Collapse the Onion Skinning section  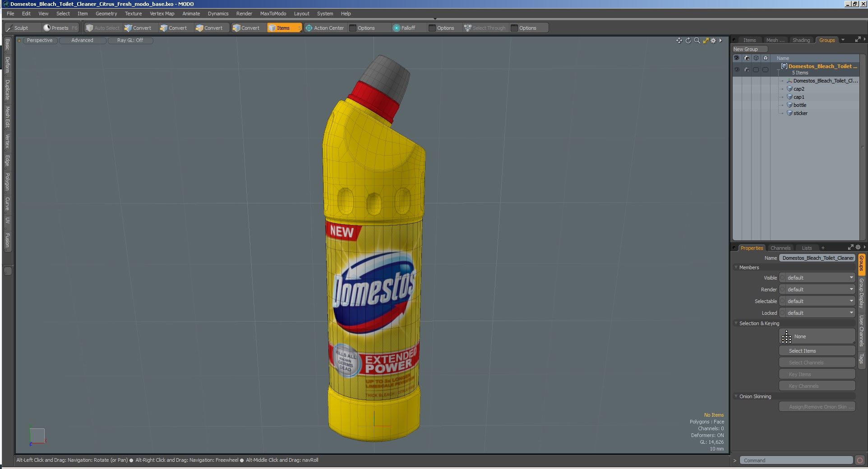(x=736, y=396)
